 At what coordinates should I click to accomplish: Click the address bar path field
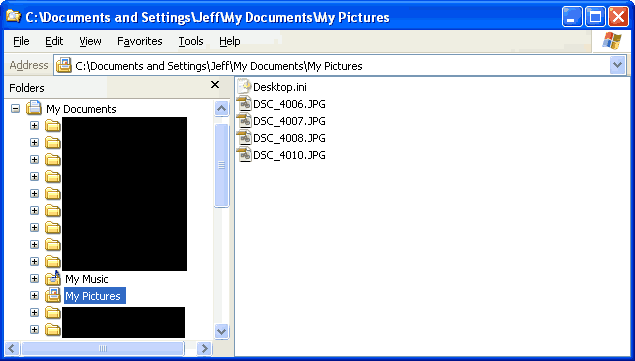coord(339,66)
